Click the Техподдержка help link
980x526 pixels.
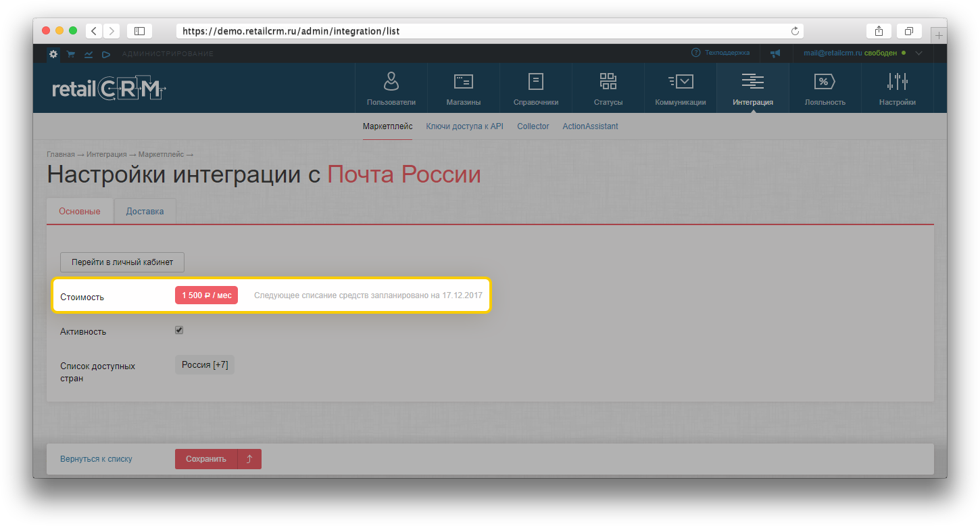pos(720,53)
